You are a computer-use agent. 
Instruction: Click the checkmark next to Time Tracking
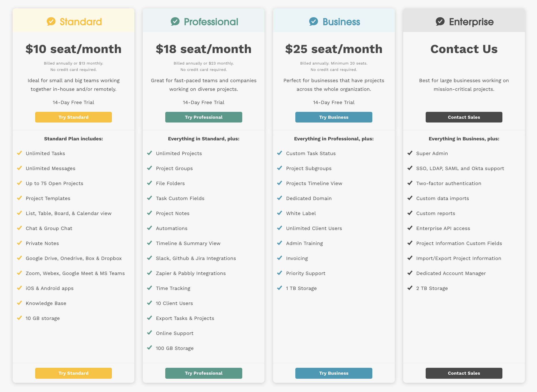point(149,288)
